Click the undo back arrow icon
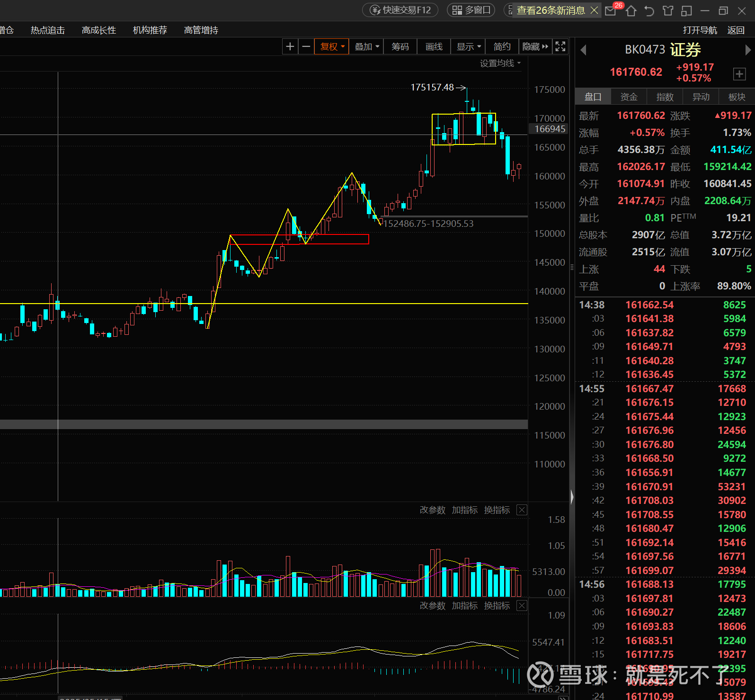The width and height of the screenshot is (755, 700). click(649, 10)
